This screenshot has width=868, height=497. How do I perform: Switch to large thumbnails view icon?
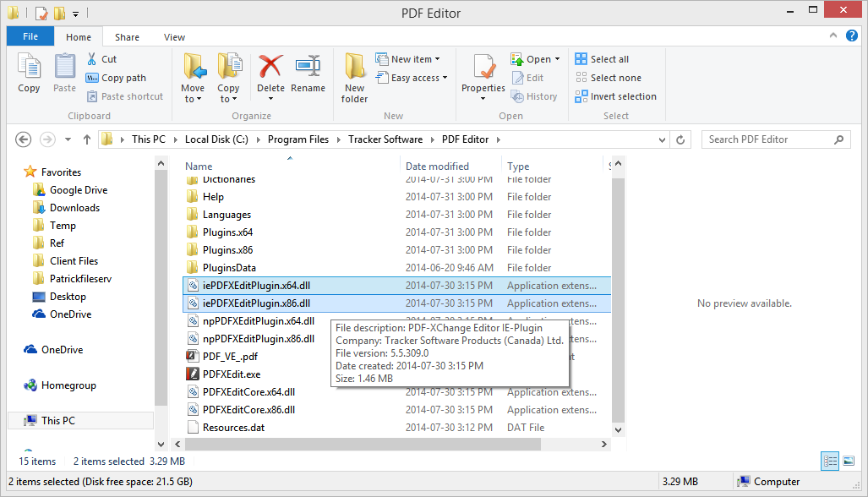pos(849,461)
